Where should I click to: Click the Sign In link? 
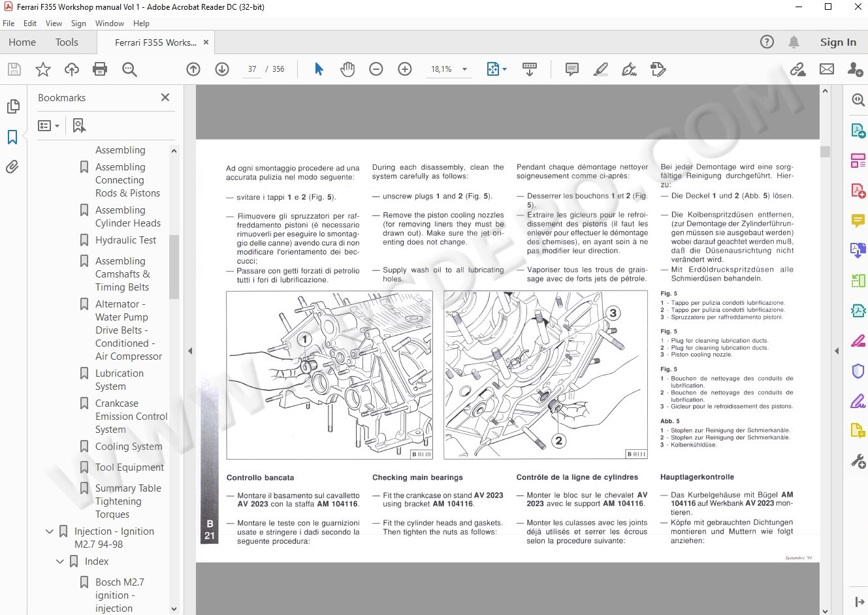pyautogui.click(x=838, y=42)
